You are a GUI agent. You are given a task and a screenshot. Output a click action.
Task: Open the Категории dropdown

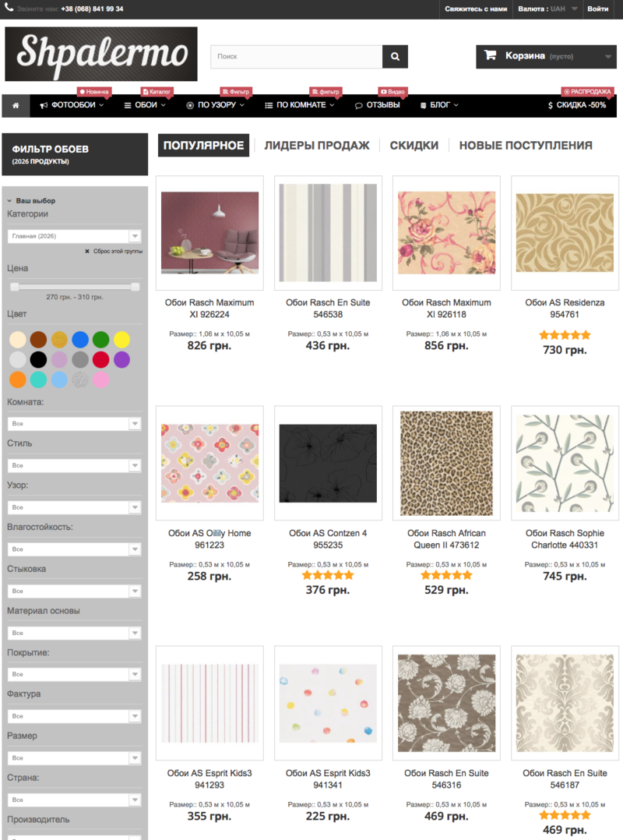74,236
